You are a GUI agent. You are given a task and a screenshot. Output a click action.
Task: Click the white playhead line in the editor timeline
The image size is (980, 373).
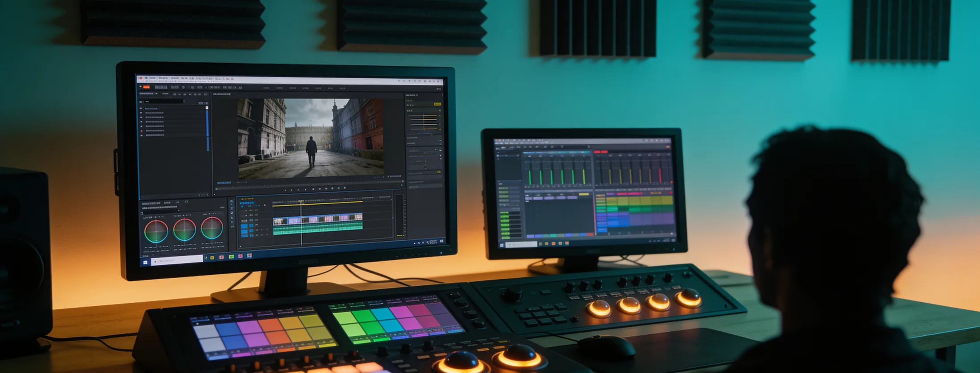coord(302,223)
